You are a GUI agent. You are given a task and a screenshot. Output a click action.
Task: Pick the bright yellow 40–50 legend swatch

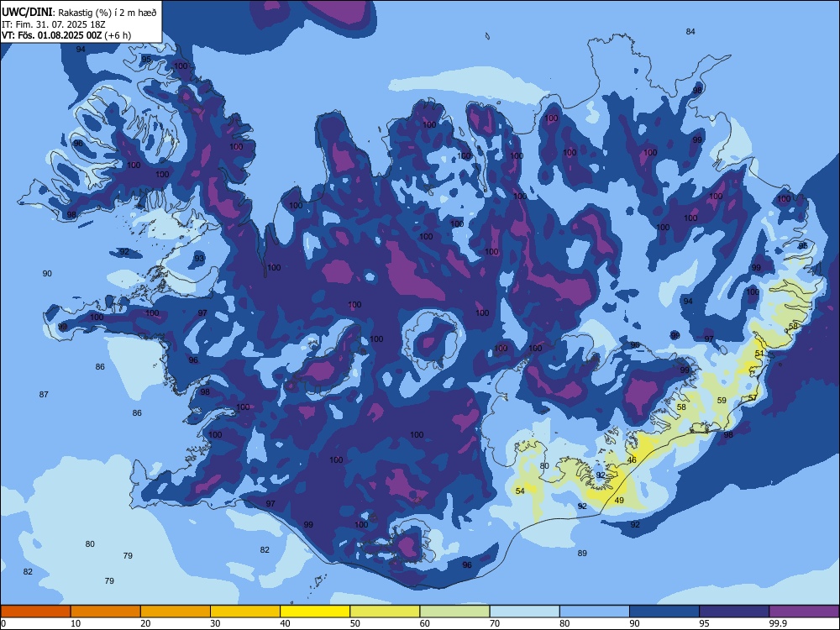click(315, 612)
